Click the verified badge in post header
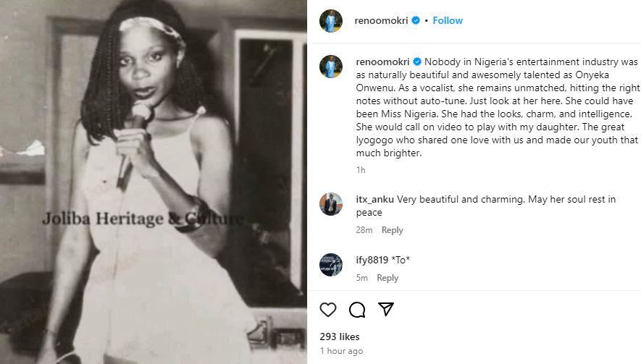Image resolution: width=641 pixels, height=364 pixels. [416, 21]
